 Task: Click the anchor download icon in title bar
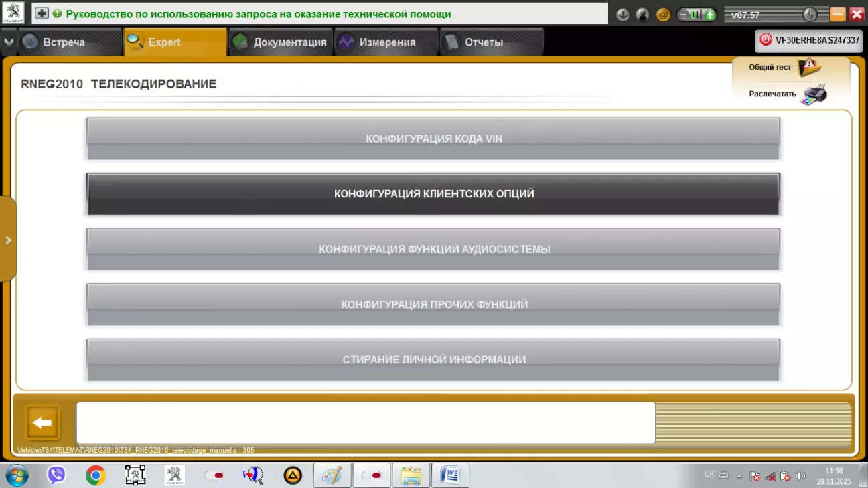click(623, 15)
